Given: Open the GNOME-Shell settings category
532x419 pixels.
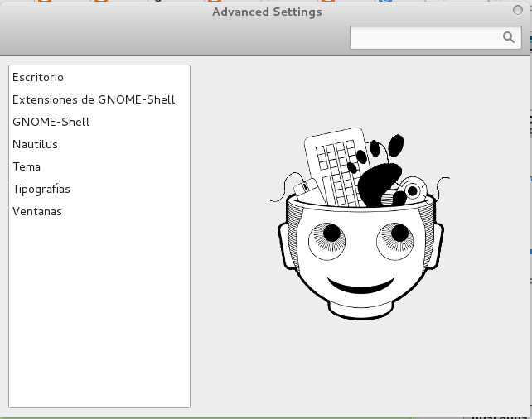Looking at the screenshot, I should [99, 122].
